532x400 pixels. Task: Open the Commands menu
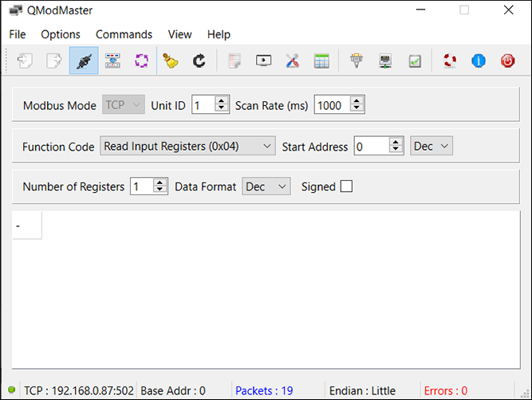124,34
